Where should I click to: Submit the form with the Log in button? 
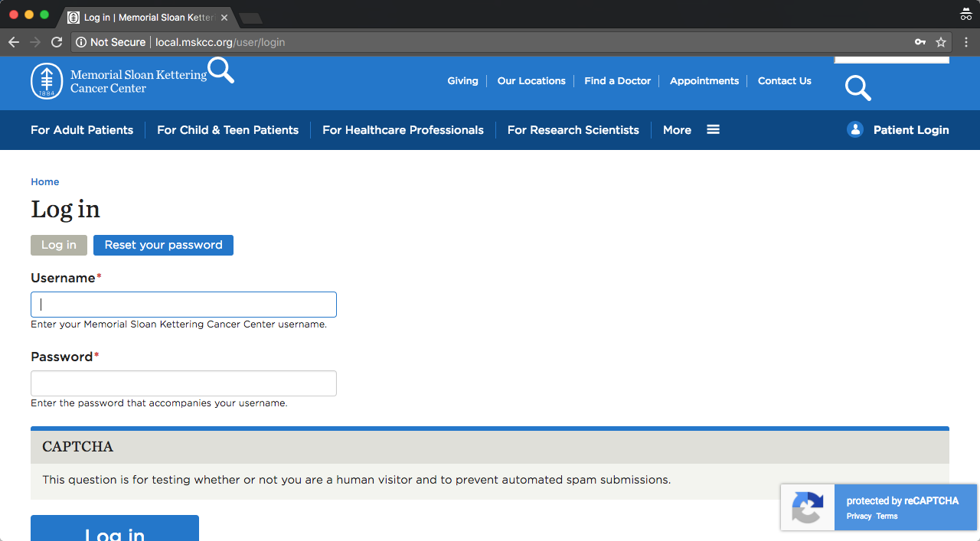pos(115,529)
